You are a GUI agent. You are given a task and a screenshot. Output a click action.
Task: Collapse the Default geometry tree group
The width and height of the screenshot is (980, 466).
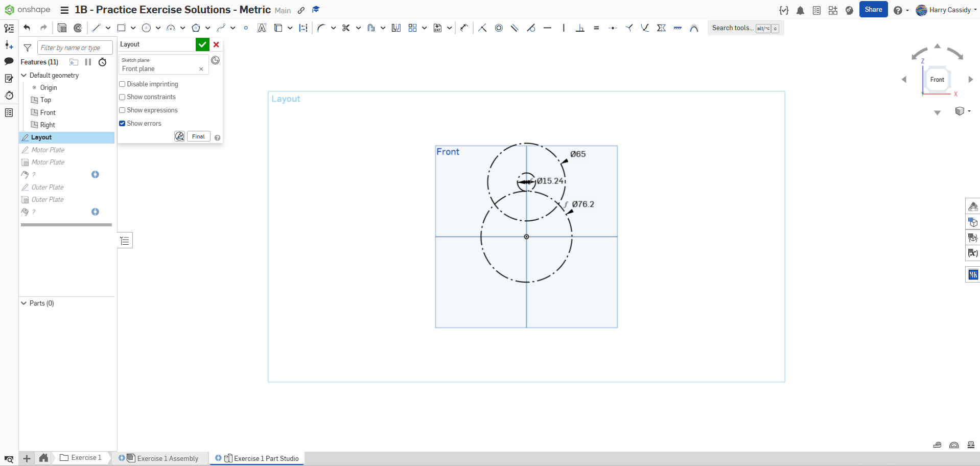(x=24, y=75)
